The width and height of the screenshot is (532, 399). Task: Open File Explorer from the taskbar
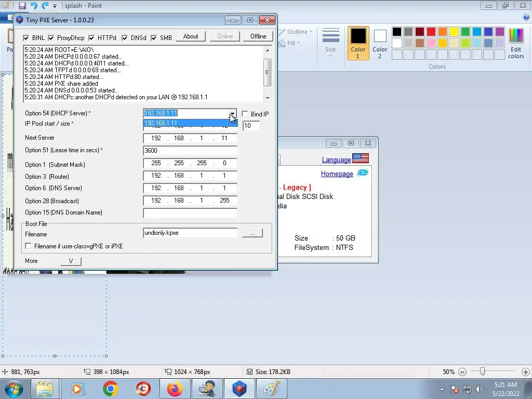tap(45, 389)
